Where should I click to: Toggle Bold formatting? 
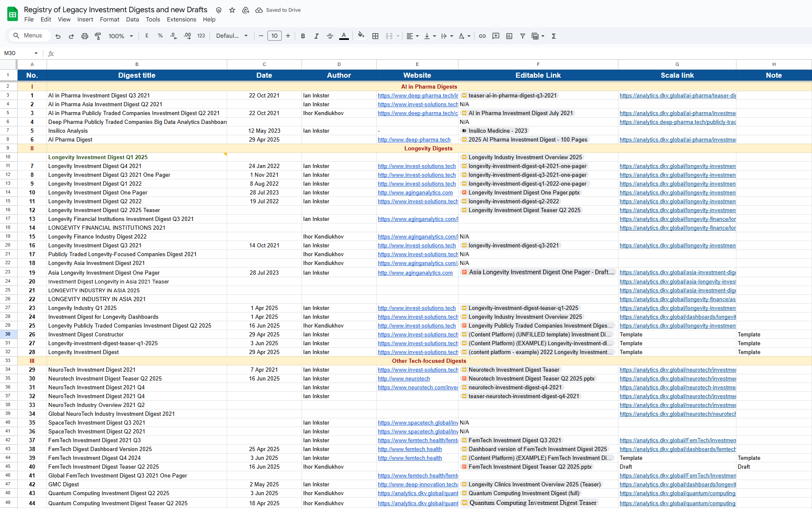[x=303, y=36]
